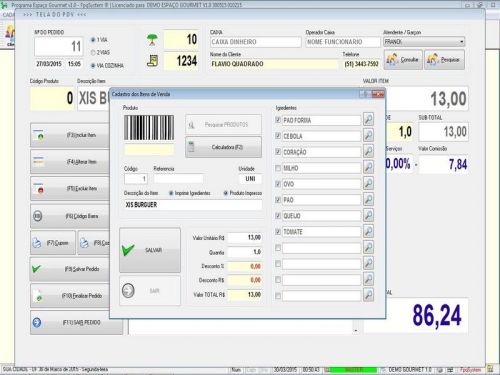The width and height of the screenshot is (500, 375).
Task: Click the Desconto % field
Action: point(245,266)
